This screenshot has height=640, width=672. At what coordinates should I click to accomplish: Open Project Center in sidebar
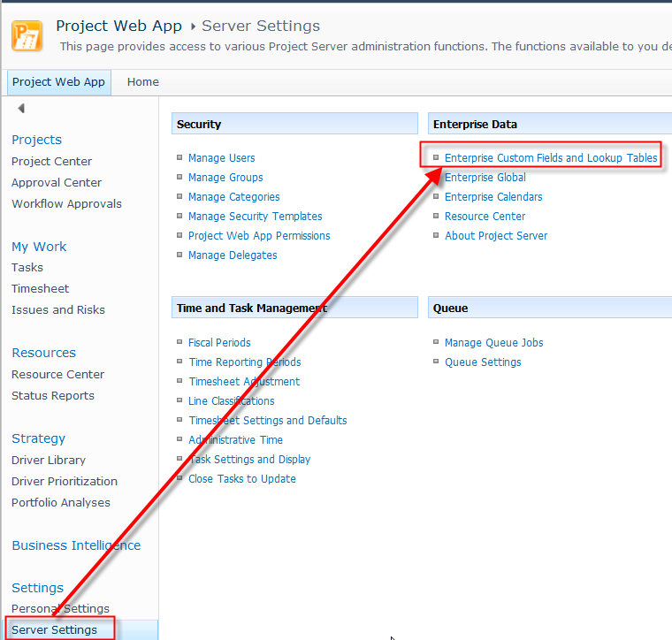[51, 162]
